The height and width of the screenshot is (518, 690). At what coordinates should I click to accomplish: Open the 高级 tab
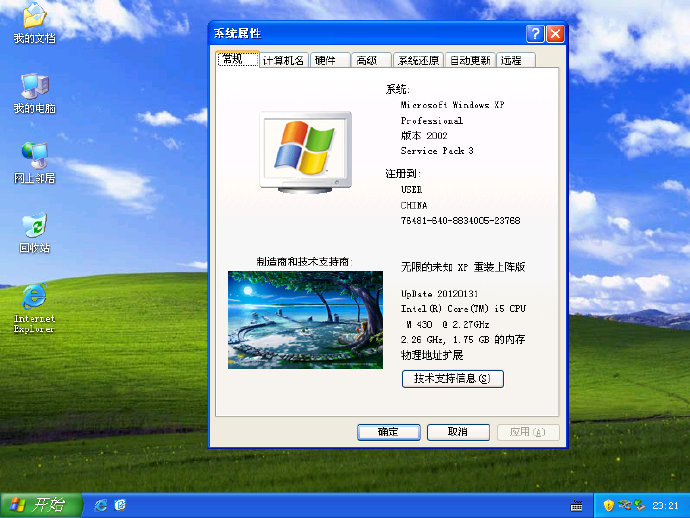371,60
